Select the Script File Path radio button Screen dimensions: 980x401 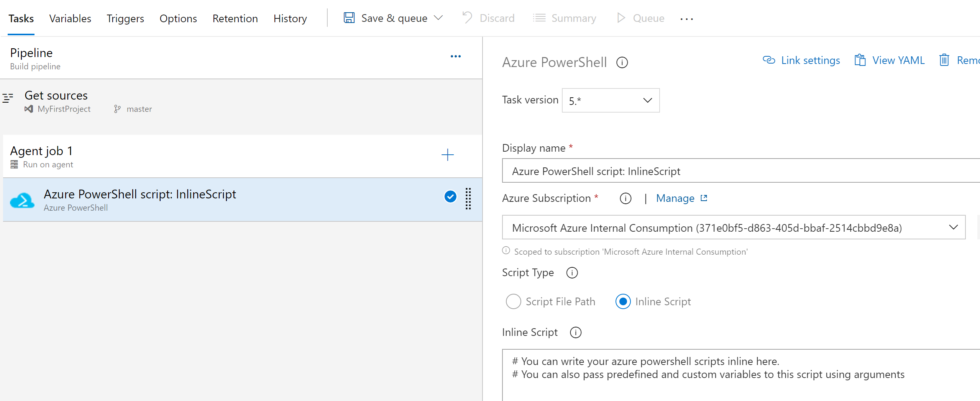pyautogui.click(x=513, y=302)
